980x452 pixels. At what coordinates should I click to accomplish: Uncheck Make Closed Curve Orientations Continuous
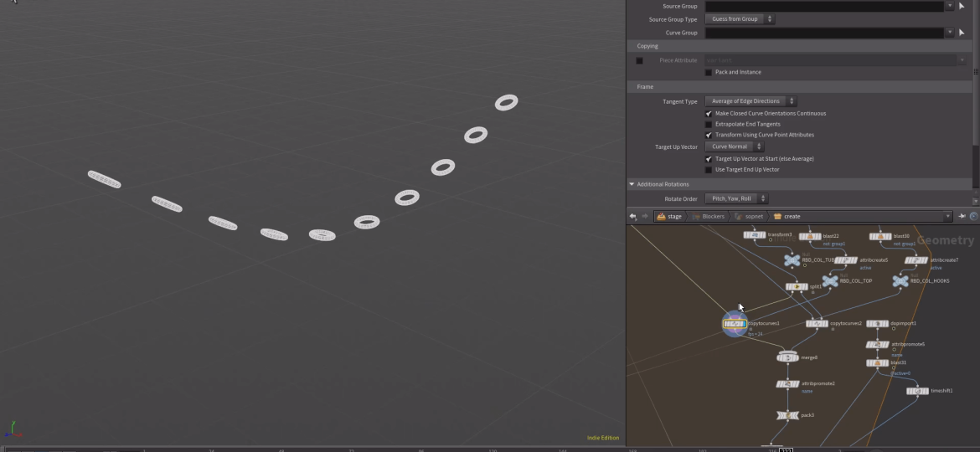[709, 113]
